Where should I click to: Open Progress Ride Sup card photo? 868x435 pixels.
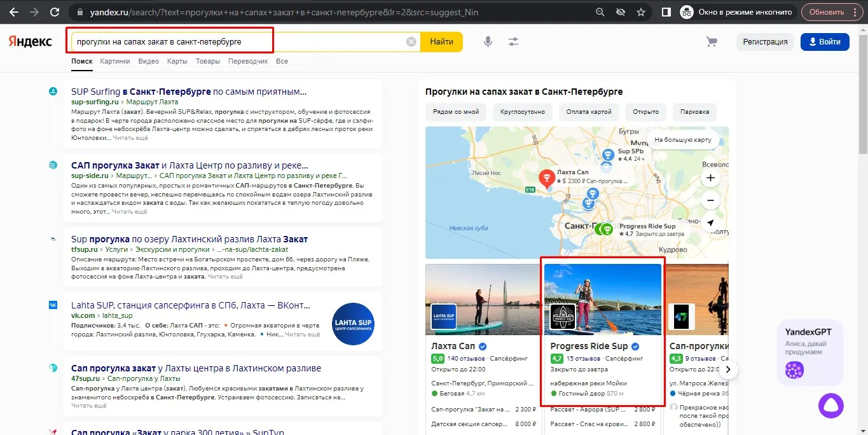[x=603, y=300]
